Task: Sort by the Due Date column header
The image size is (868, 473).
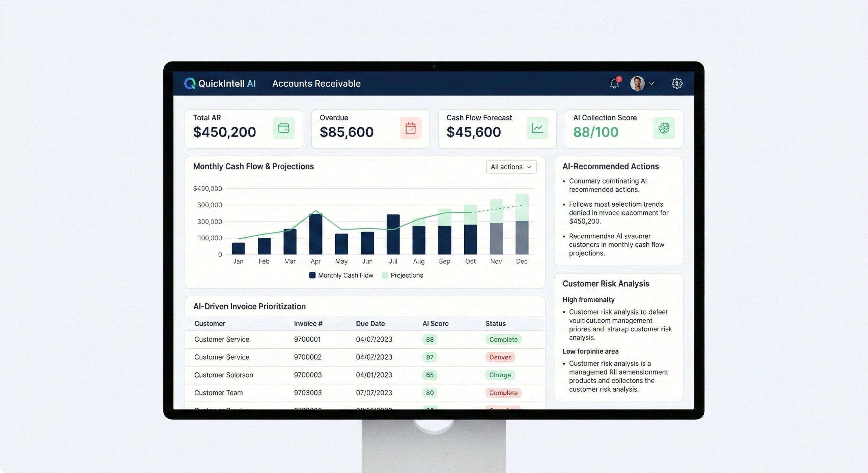Action: (370, 324)
